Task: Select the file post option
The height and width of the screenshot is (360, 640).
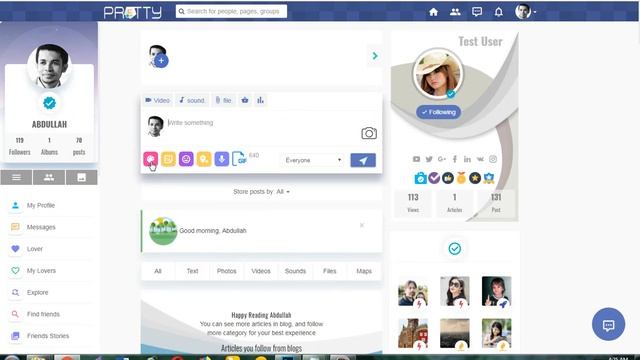Action: click(223, 100)
